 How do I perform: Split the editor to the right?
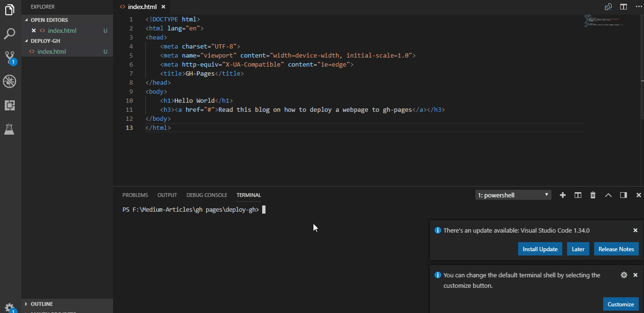[624, 7]
